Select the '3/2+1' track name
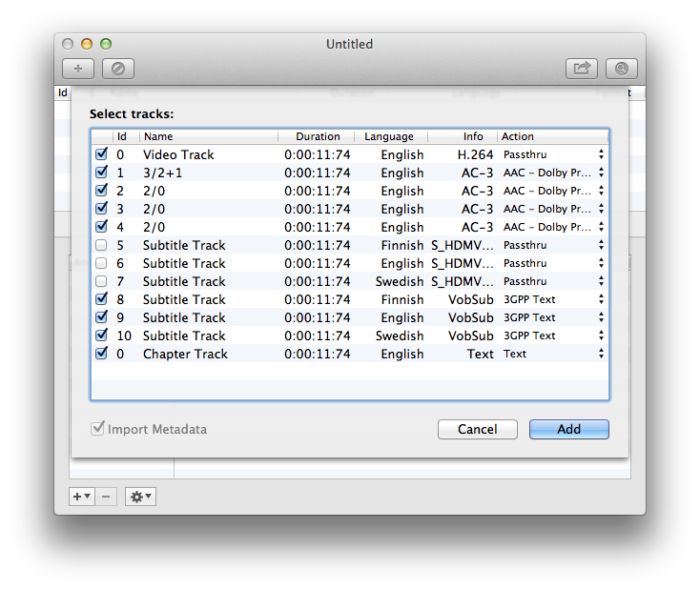Viewport: 700px width, 590px height. click(162, 173)
